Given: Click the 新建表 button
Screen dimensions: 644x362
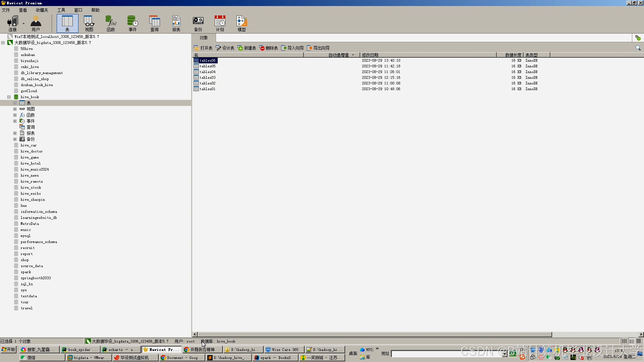Looking at the screenshot, I should [247, 48].
